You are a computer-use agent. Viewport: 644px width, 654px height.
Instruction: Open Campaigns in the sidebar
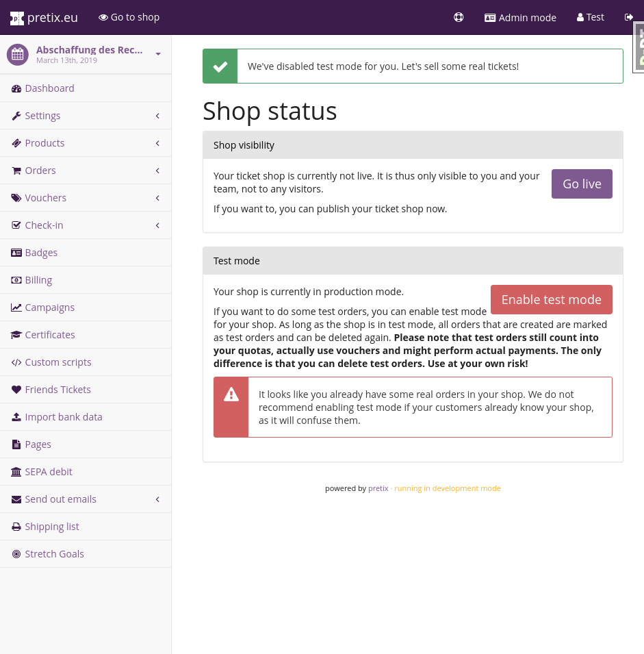click(86, 307)
